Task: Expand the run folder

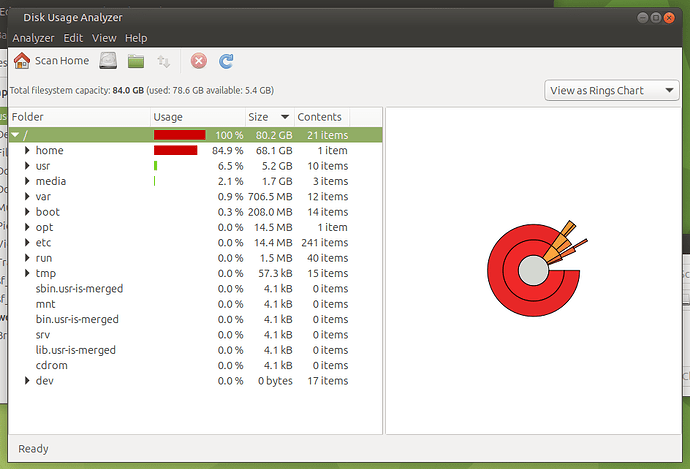Action: coord(27,258)
